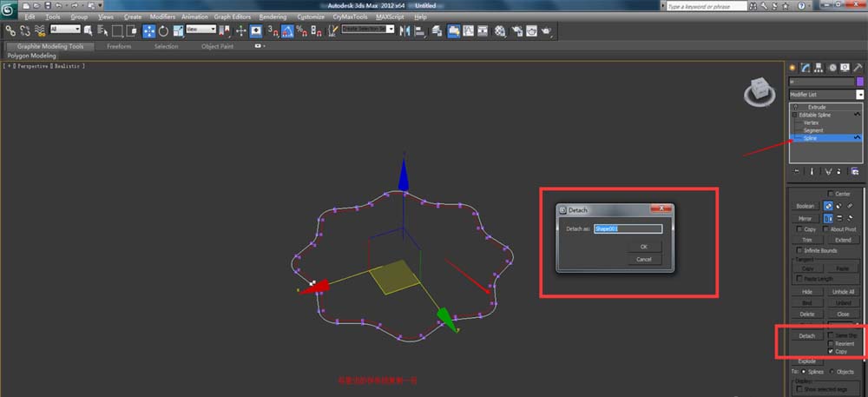Switch to the Utilities hammer tab
868x397 pixels.
pyautogui.click(x=858, y=68)
